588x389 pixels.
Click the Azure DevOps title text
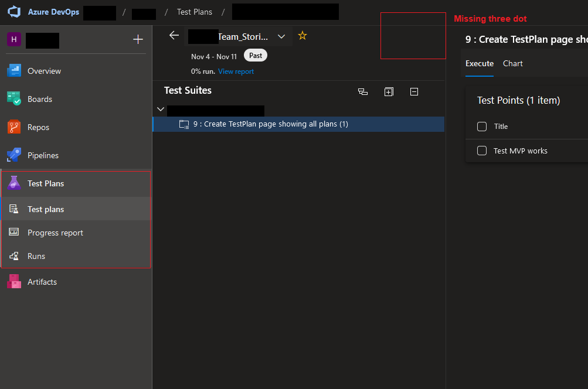click(x=53, y=12)
